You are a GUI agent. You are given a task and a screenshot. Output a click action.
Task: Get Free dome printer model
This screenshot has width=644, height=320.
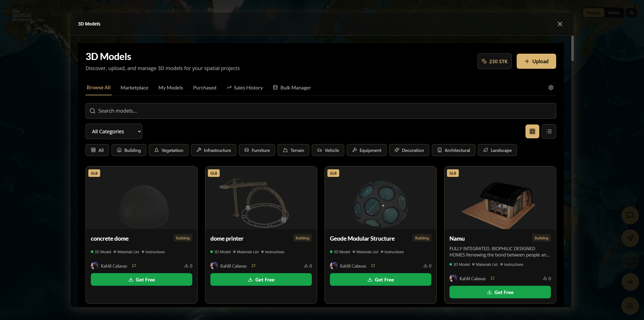point(261,279)
